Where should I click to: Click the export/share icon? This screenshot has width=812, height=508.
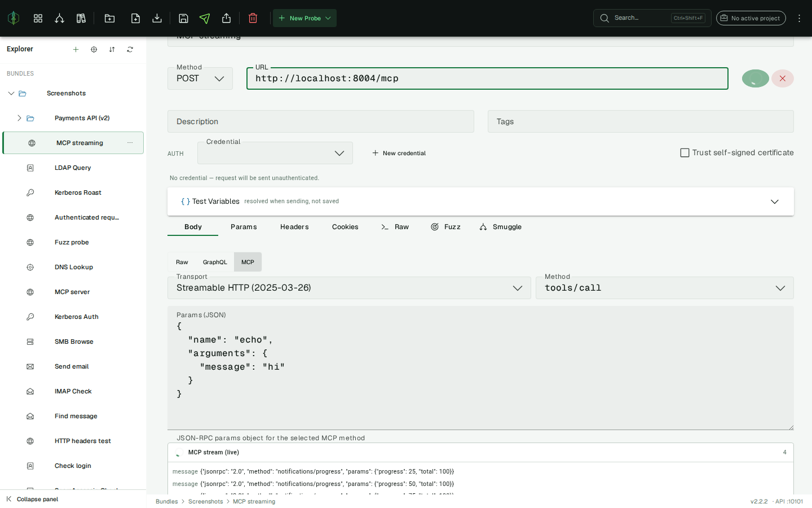[x=226, y=18]
